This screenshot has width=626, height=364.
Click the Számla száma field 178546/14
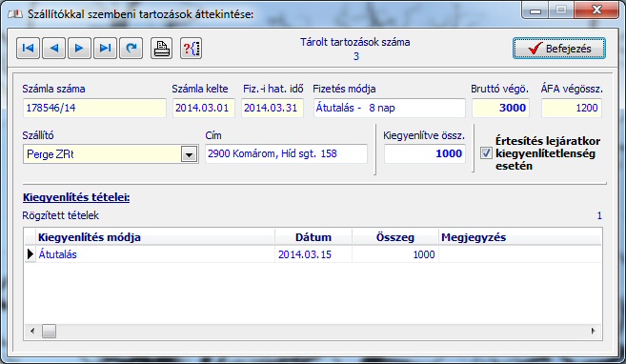94,108
